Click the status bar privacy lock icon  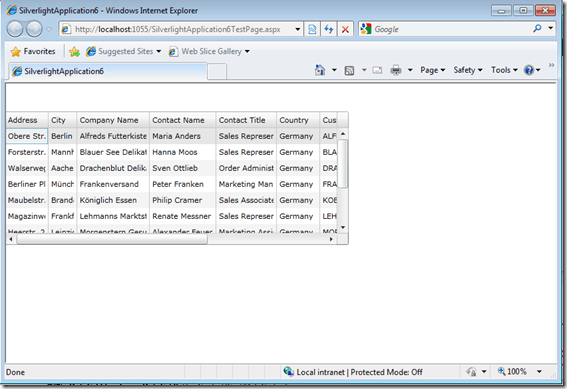[x=472, y=372]
